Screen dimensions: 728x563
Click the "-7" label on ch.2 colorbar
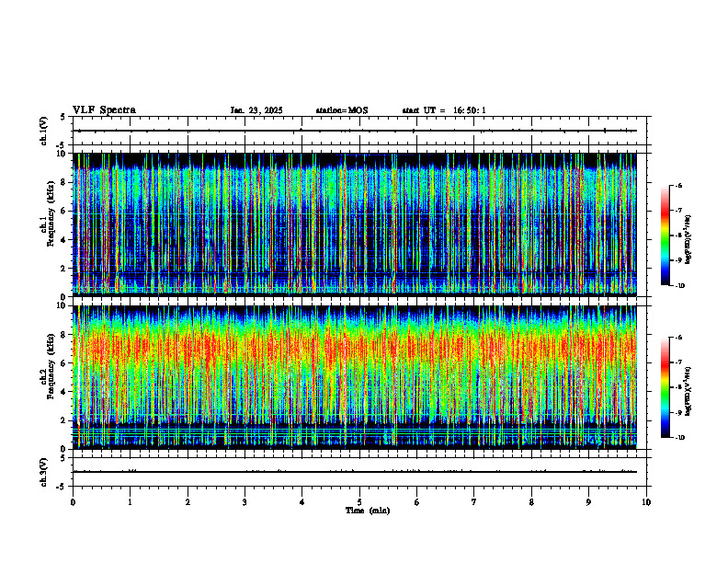coord(678,362)
